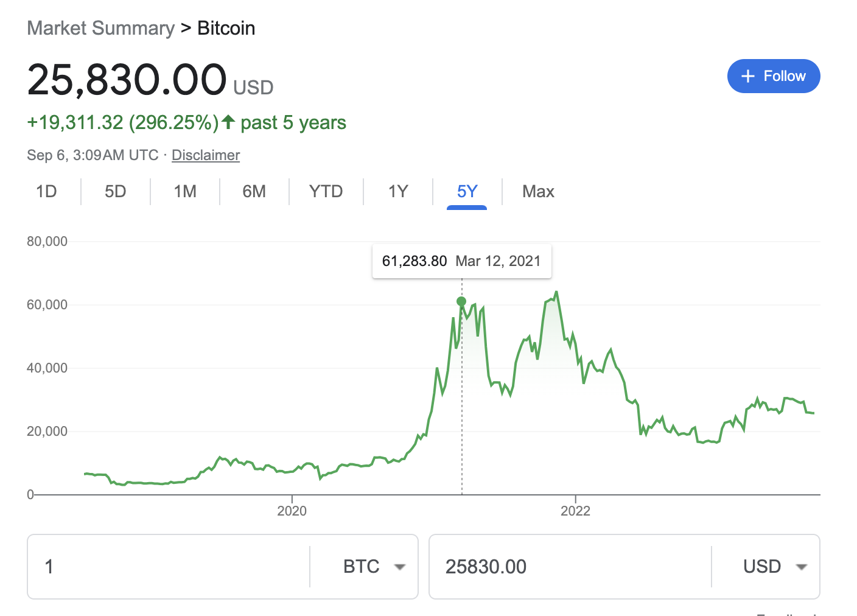Screen dimensions: 857x616
Task: Click the green up arrow by percentage change
Action: click(x=228, y=122)
